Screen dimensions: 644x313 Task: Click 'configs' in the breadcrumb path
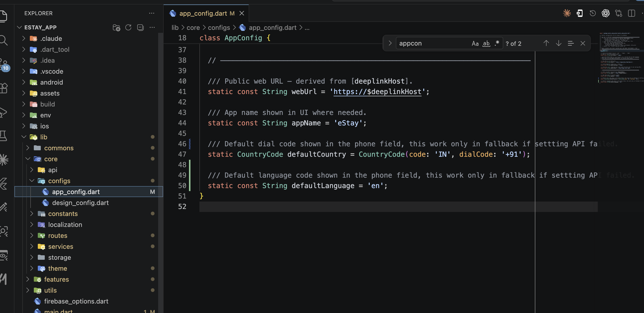tap(219, 28)
